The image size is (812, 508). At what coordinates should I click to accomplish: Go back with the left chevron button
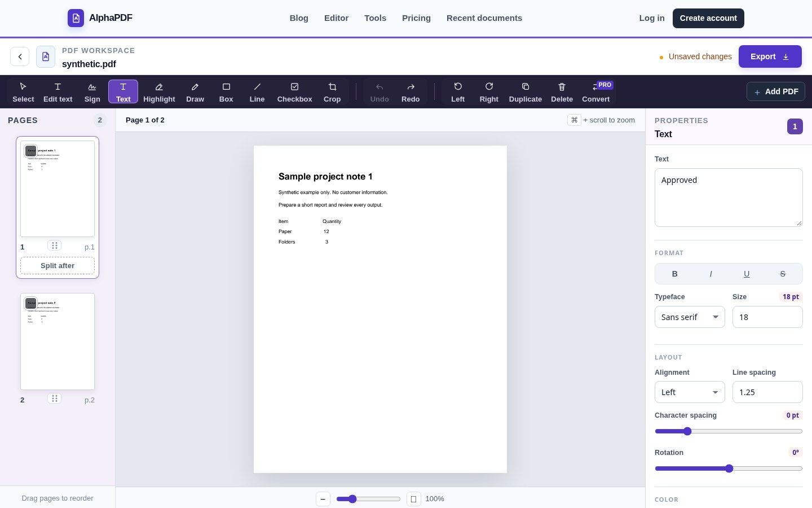pyautogui.click(x=20, y=56)
